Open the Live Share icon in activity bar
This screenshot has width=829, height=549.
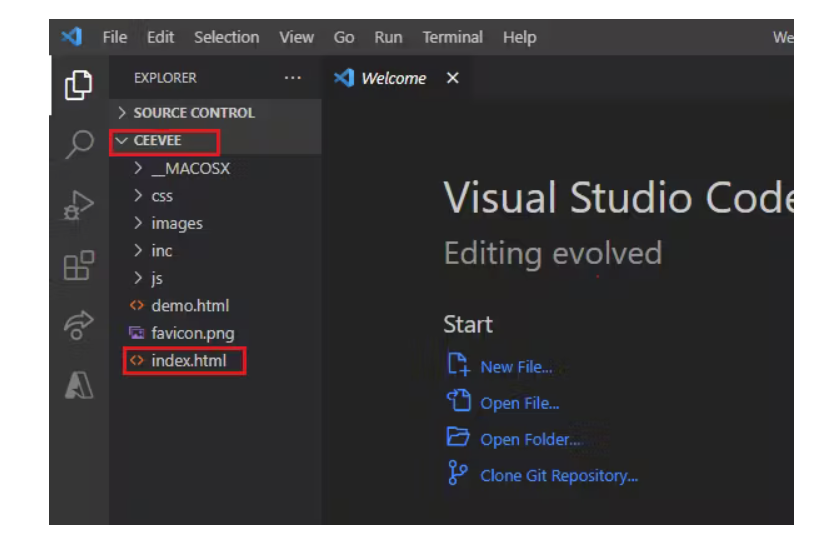pos(78,326)
